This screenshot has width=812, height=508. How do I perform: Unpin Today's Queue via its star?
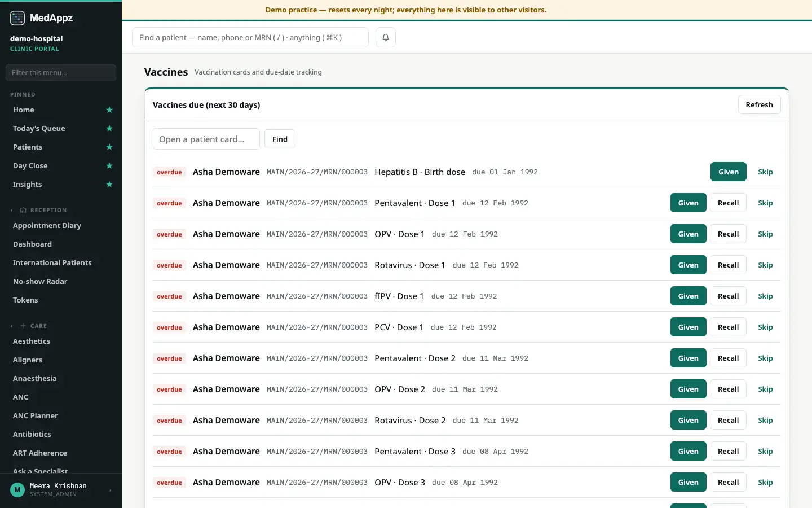pos(109,129)
